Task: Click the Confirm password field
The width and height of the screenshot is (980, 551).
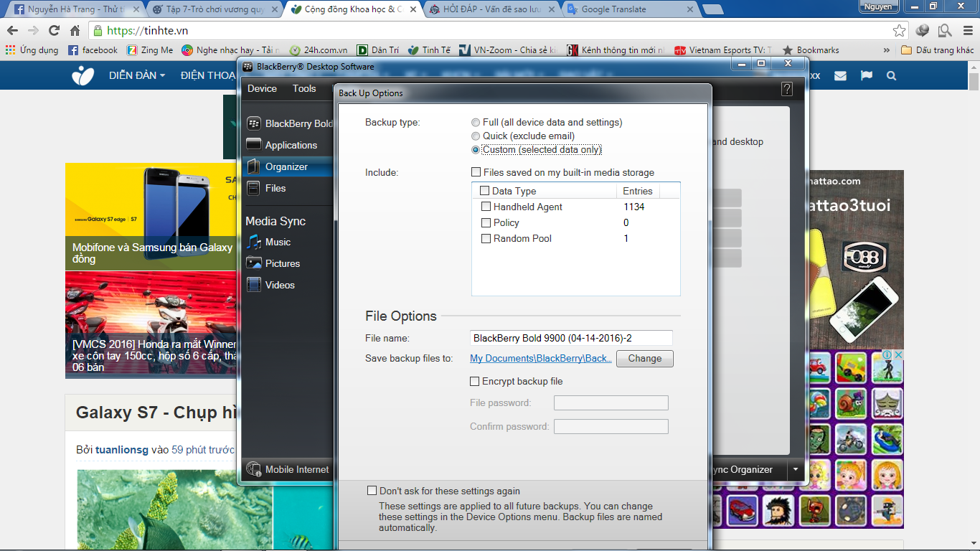Action: 611,427
